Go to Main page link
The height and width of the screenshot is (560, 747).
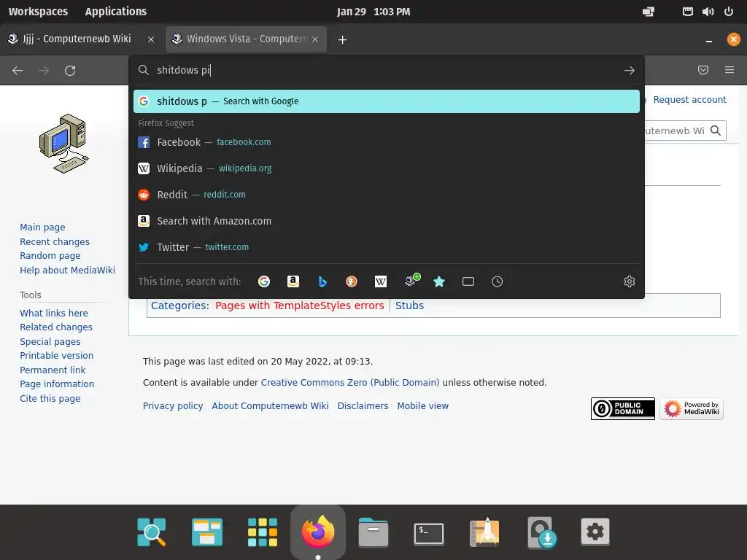(x=42, y=227)
